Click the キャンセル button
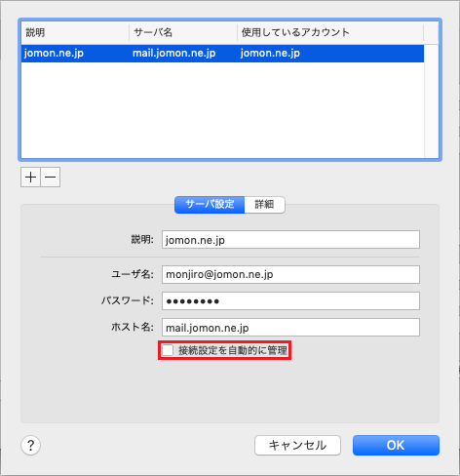The width and height of the screenshot is (460, 476). point(297,445)
